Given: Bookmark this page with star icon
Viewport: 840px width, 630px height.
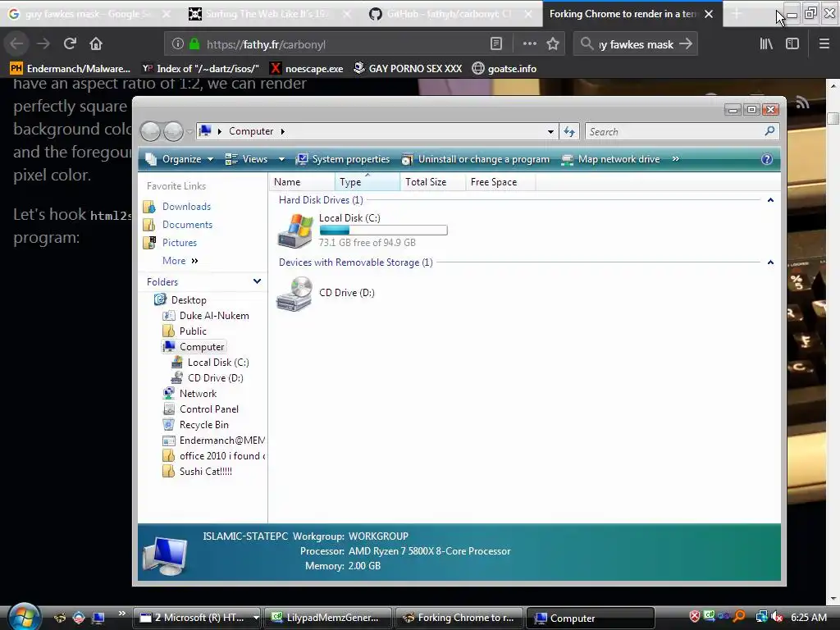Looking at the screenshot, I should pyautogui.click(x=553, y=44).
